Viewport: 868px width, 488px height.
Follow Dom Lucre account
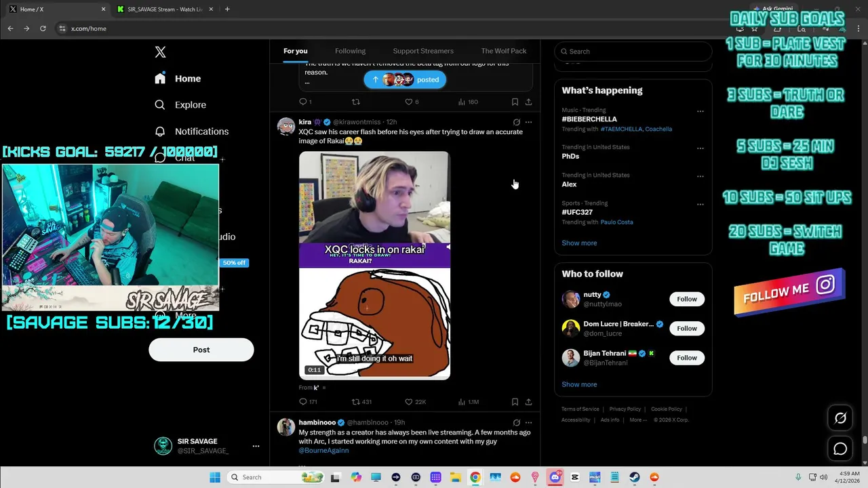[687, 329]
